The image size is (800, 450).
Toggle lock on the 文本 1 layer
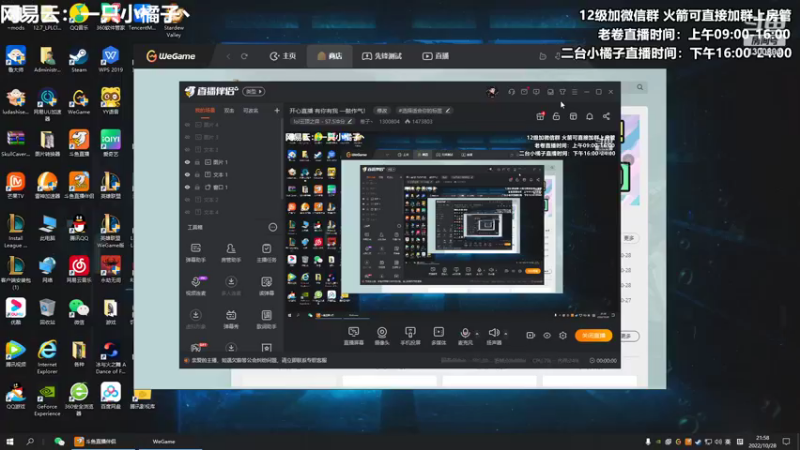(x=197, y=174)
